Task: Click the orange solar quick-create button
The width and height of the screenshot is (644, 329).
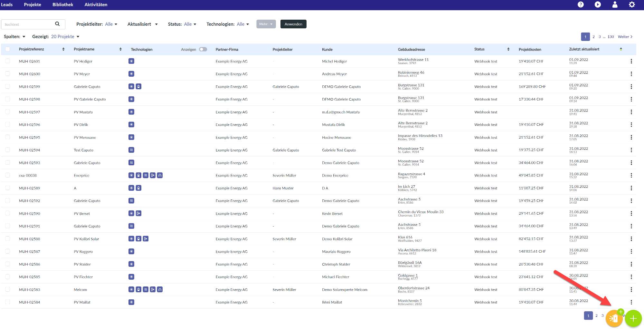Action: tap(614, 318)
